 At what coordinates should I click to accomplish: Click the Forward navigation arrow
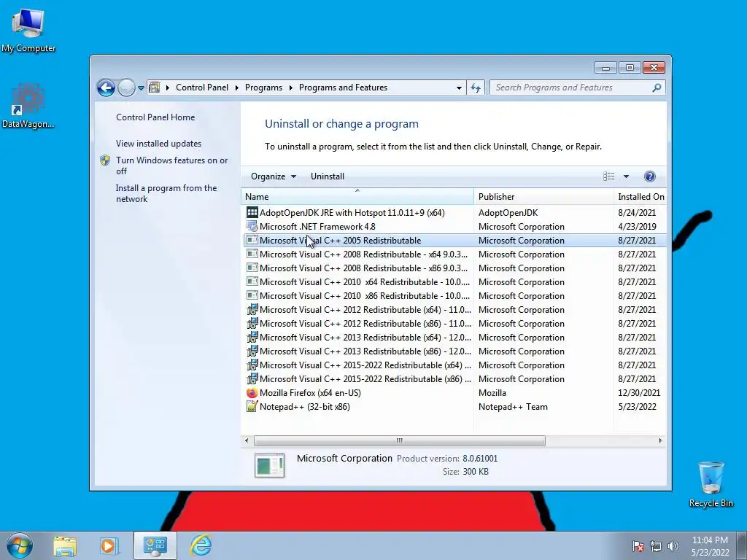126,87
